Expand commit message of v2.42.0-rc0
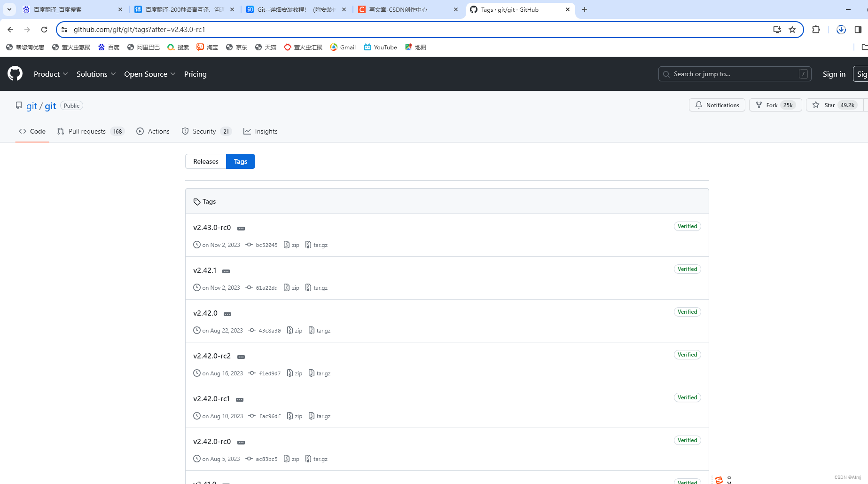Viewport: 868px width, 484px height. [x=241, y=443]
